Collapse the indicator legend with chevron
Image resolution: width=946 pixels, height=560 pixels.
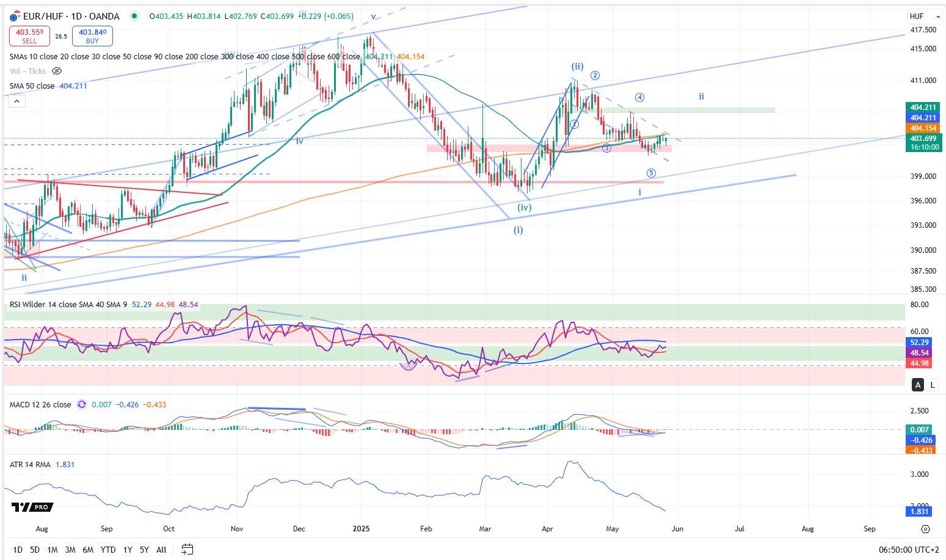click(x=16, y=101)
